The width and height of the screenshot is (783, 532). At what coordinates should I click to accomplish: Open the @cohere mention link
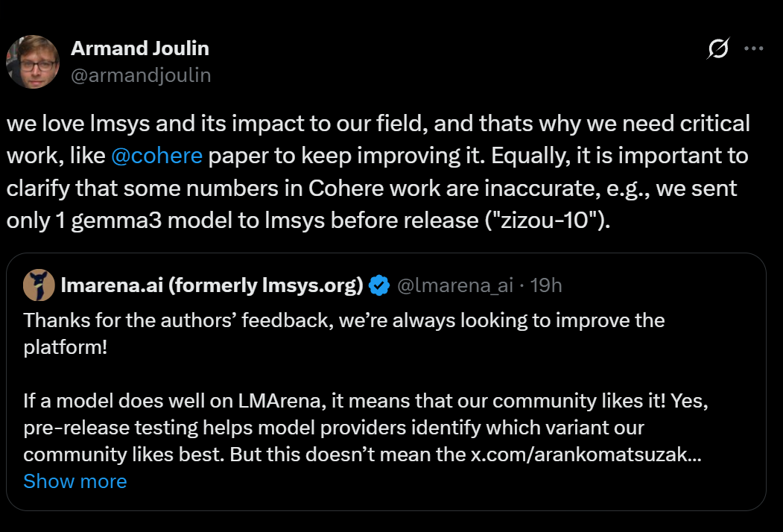pos(156,156)
